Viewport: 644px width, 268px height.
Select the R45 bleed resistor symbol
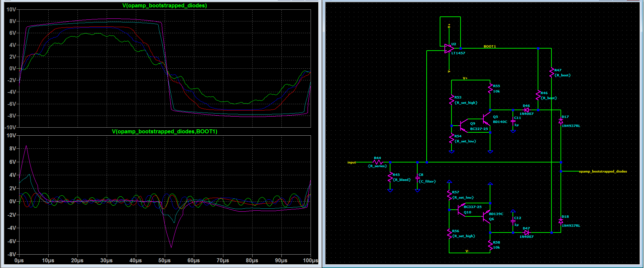[x=390, y=177]
